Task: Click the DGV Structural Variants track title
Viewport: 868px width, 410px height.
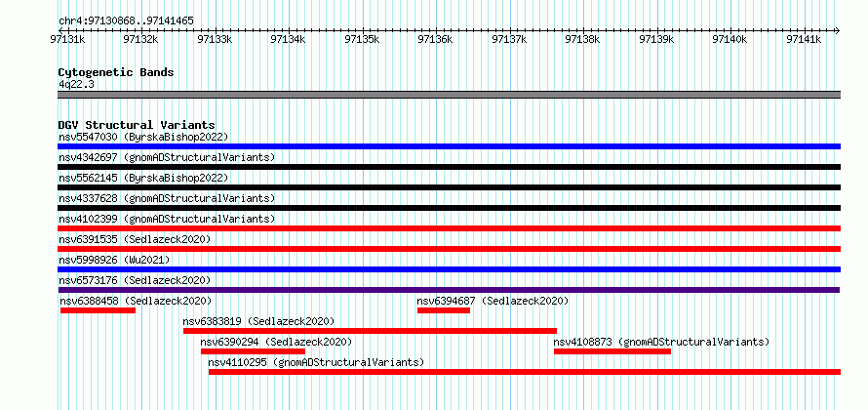Action: pos(137,125)
